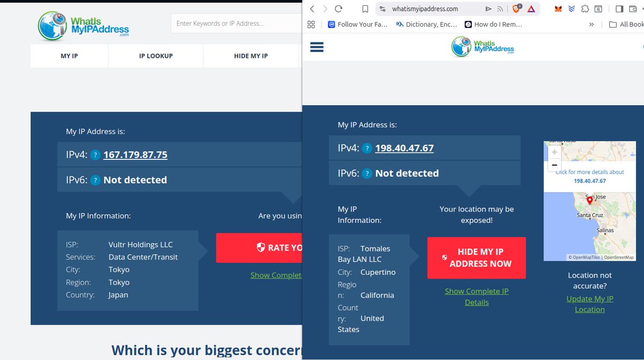Click the send arrow icon in address bar

click(x=488, y=9)
